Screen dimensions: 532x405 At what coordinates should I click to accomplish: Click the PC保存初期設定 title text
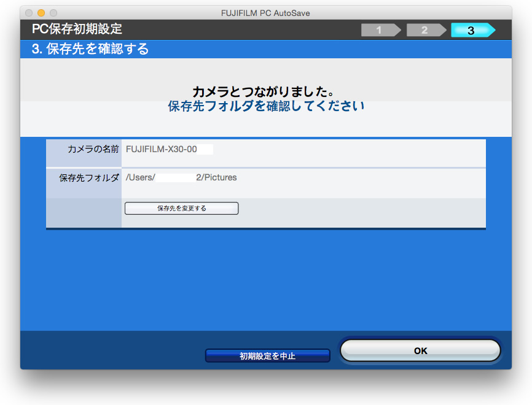click(x=77, y=29)
